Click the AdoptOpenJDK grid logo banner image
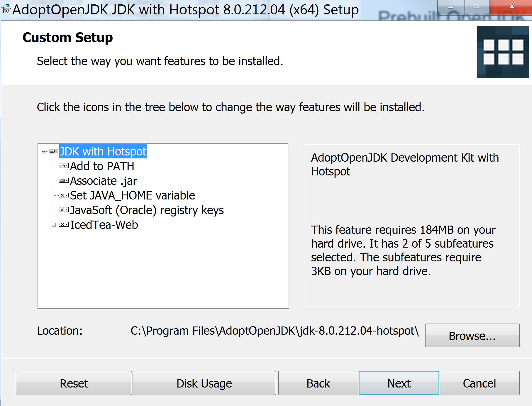Screen dimensions: 532x406 (x=503, y=52)
